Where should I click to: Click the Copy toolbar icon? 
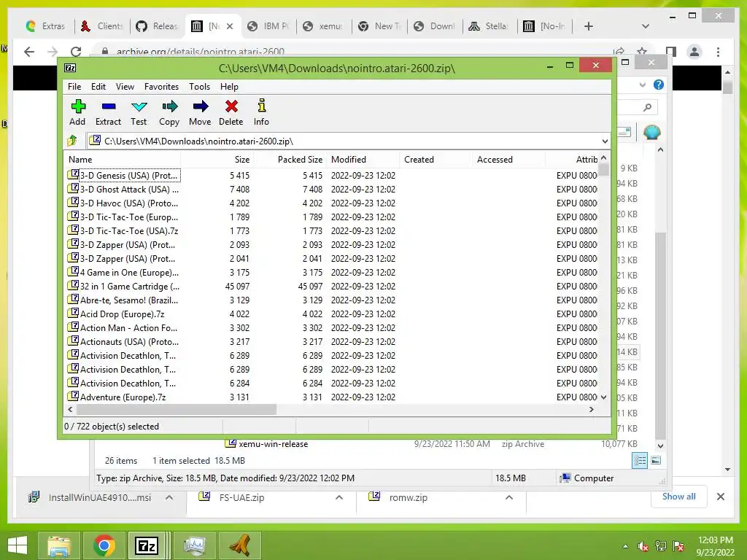click(169, 106)
